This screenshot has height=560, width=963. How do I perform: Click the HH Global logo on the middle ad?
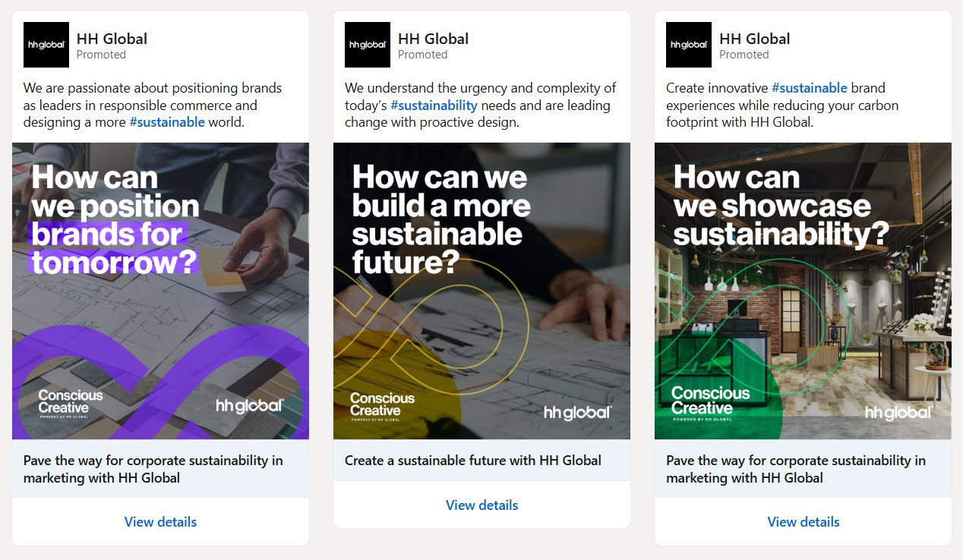click(368, 44)
